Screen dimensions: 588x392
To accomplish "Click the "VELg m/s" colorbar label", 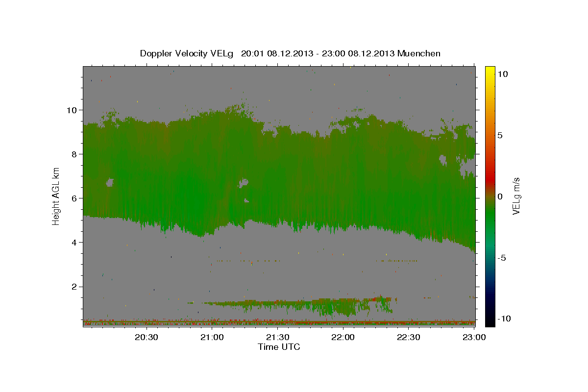I will point(516,196).
